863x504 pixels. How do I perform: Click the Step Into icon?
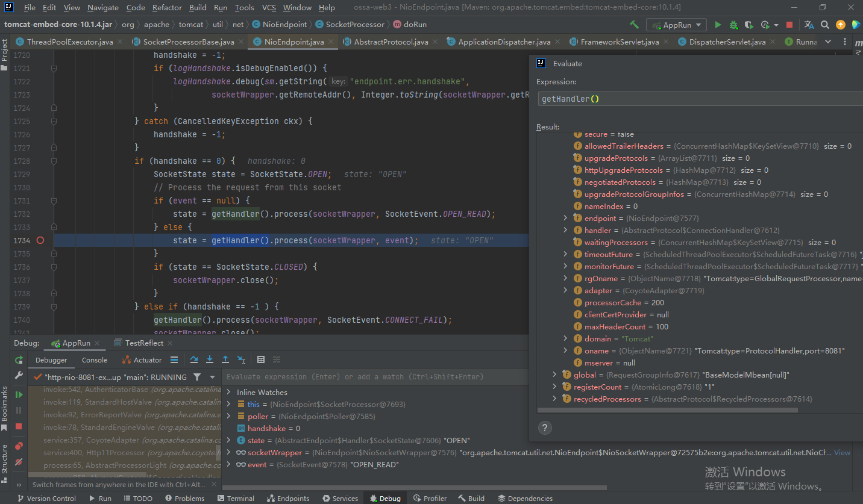[x=210, y=359]
